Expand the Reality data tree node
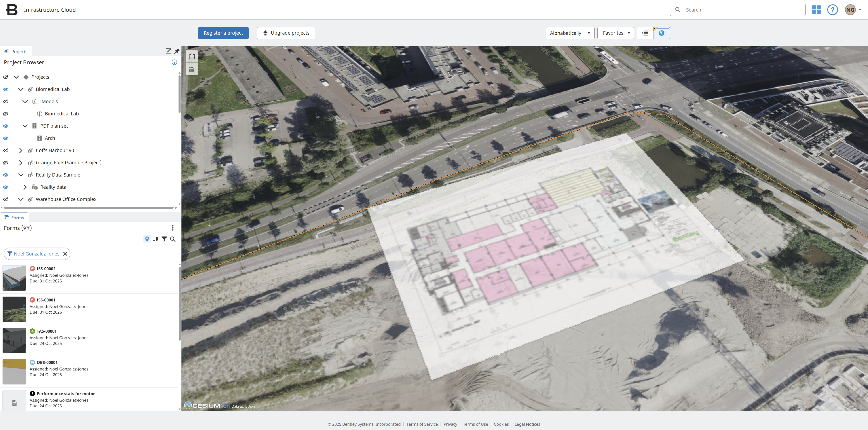 click(25, 187)
